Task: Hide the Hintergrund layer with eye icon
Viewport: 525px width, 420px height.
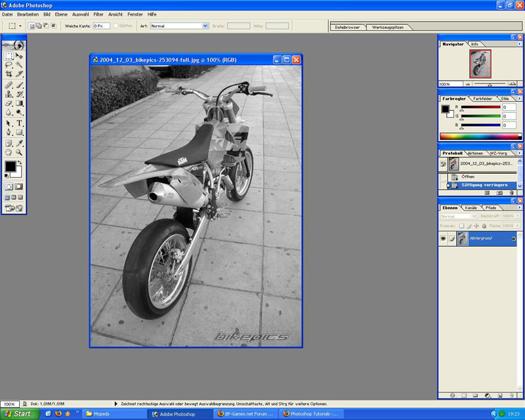Action: (x=443, y=239)
